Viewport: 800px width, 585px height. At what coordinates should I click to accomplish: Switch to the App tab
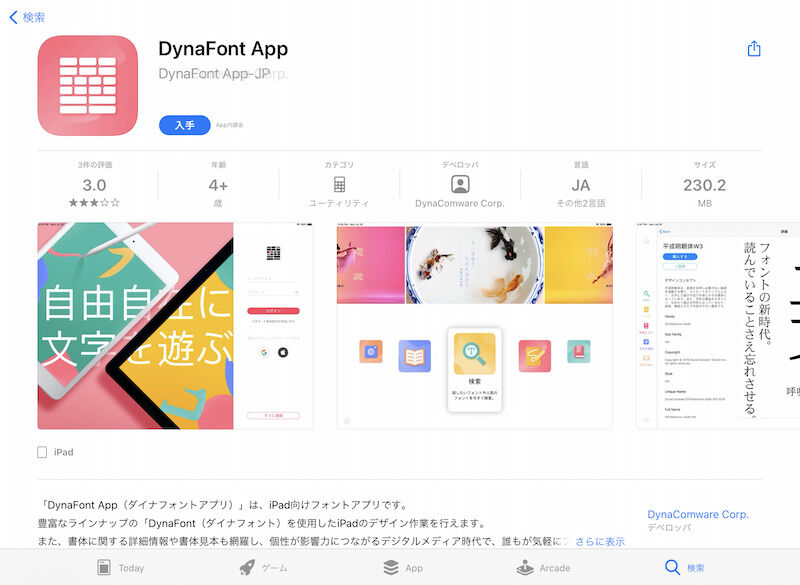pyautogui.click(x=403, y=567)
